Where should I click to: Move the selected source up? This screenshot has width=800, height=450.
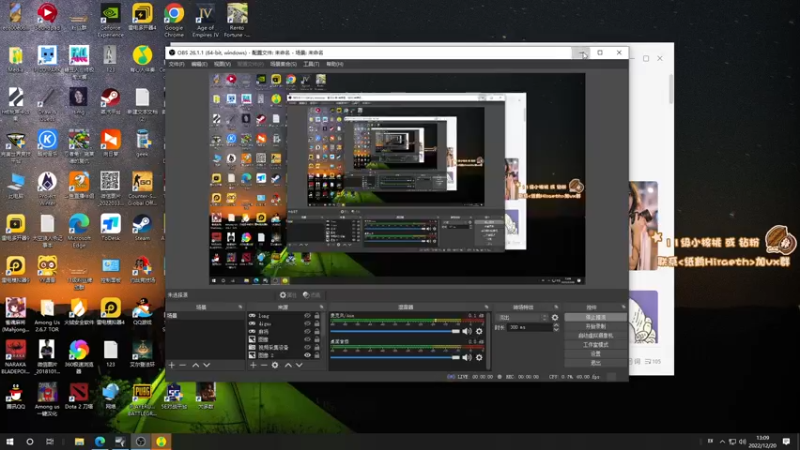[x=288, y=365]
